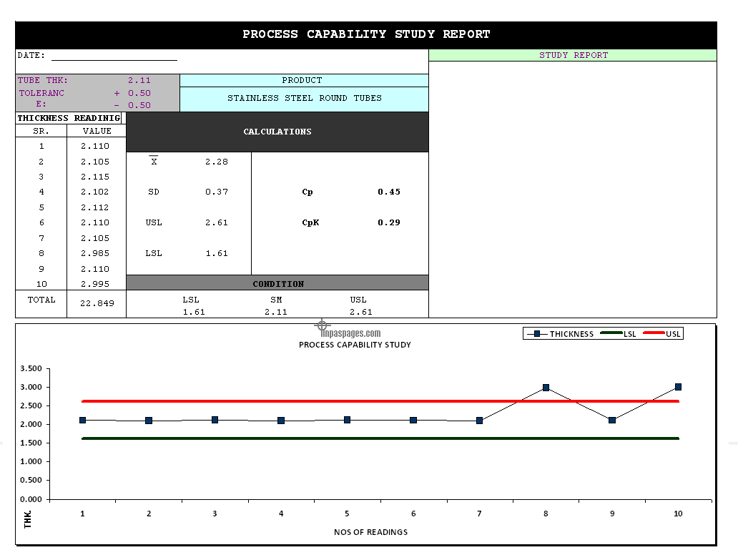Select condition USL value 2.61
The height and width of the screenshot is (560, 738).
point(361,312)
